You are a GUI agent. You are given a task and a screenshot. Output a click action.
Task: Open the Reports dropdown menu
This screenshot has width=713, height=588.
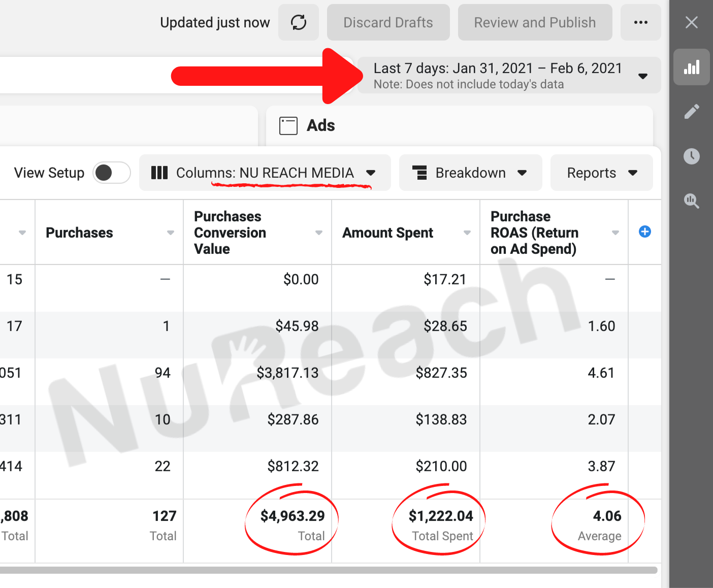pyautogui.click(x=601, y=173)
